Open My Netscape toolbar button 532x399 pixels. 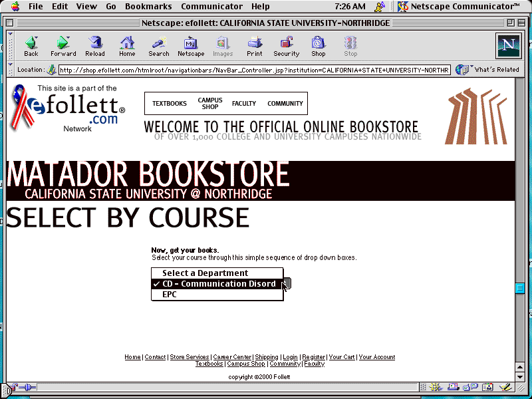(x=191, y=46)
